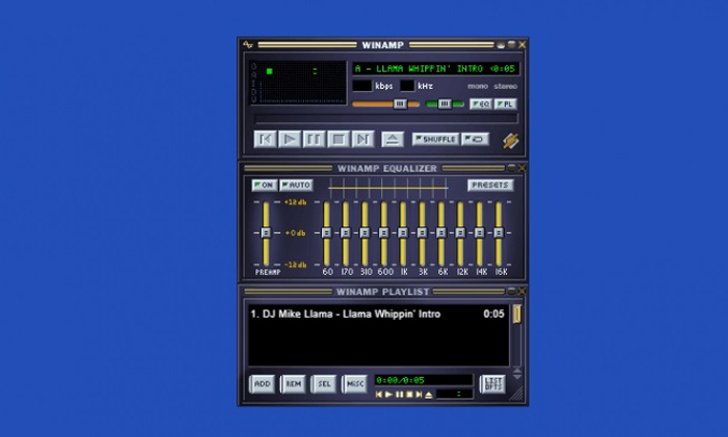The width and height of the screenshot is (728, 437).
Task: Click the small Next button in playlist
Action: 419,394
